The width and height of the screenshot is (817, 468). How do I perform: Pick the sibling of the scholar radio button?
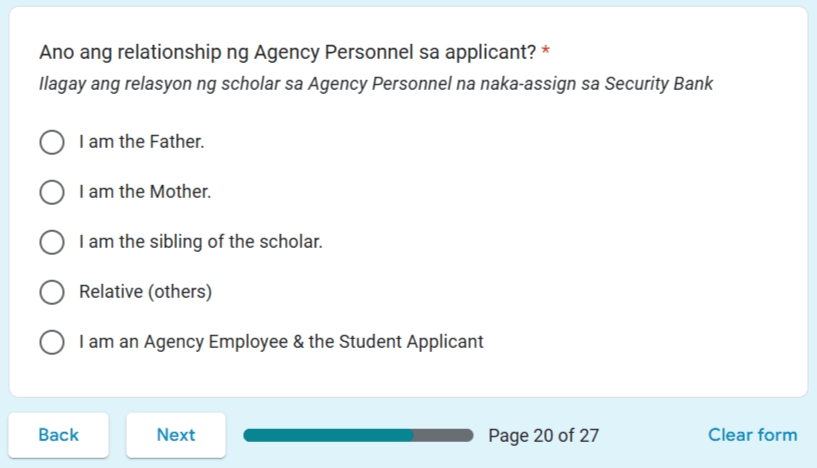click(52, 242)
